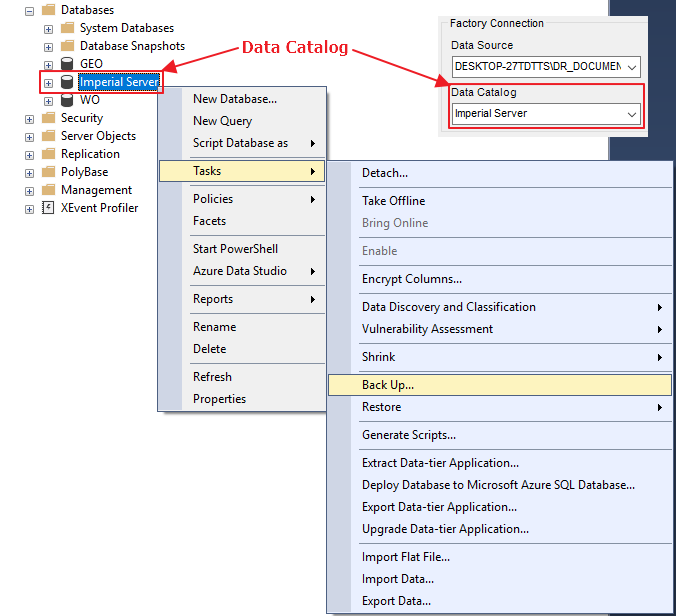
Task: Choose Take Offline task
Action: (500, 201)
